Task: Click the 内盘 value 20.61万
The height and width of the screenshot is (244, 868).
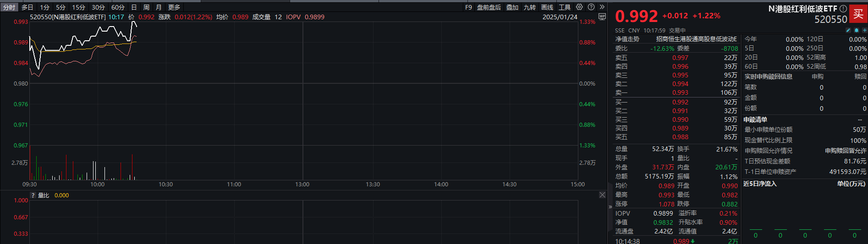Action: [x=726, y=168]
